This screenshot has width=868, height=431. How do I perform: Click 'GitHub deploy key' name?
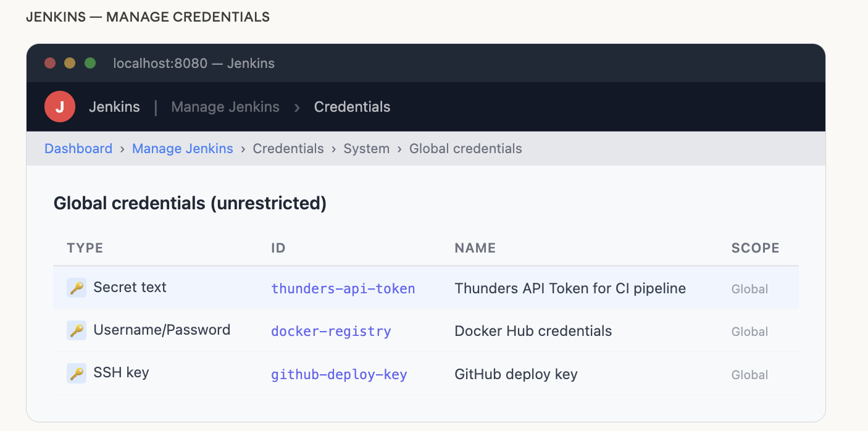(516, 374)
